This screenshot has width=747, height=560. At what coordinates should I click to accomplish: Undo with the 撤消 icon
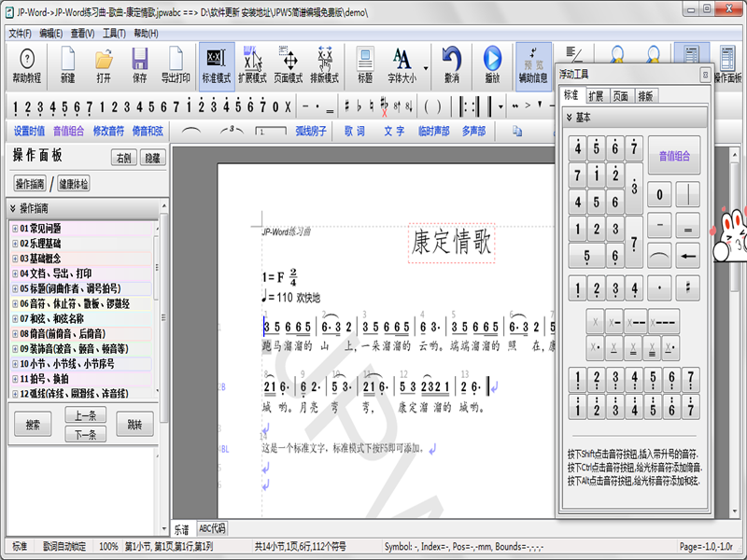452,65
